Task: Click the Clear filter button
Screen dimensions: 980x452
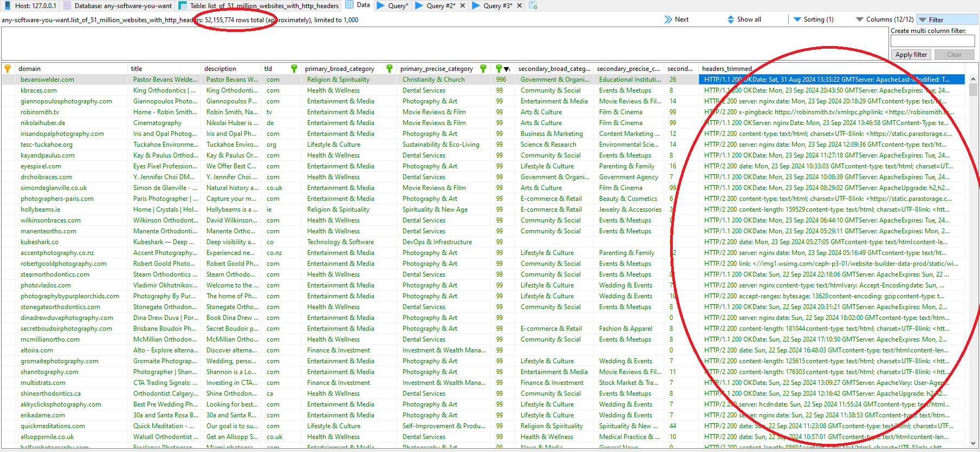Action: click(954, 55)
